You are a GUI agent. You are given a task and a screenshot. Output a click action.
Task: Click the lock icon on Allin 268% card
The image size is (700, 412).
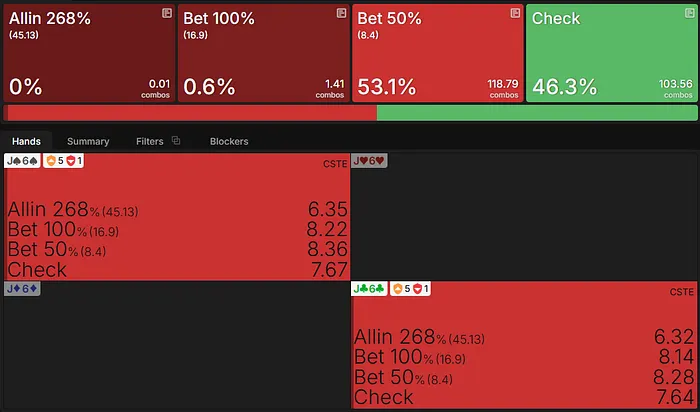point(166,13)
